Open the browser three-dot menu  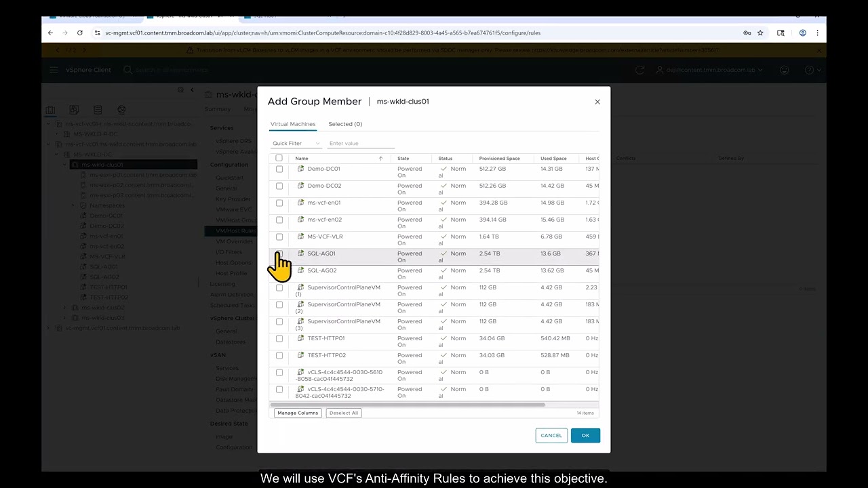(818, 33)
